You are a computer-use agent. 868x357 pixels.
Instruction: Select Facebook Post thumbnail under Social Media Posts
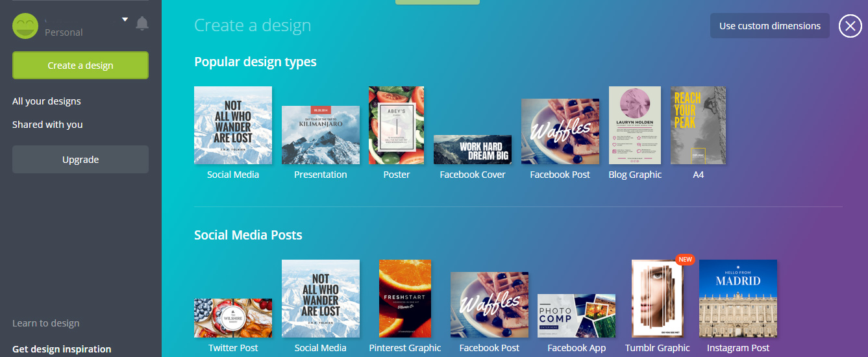490,305
